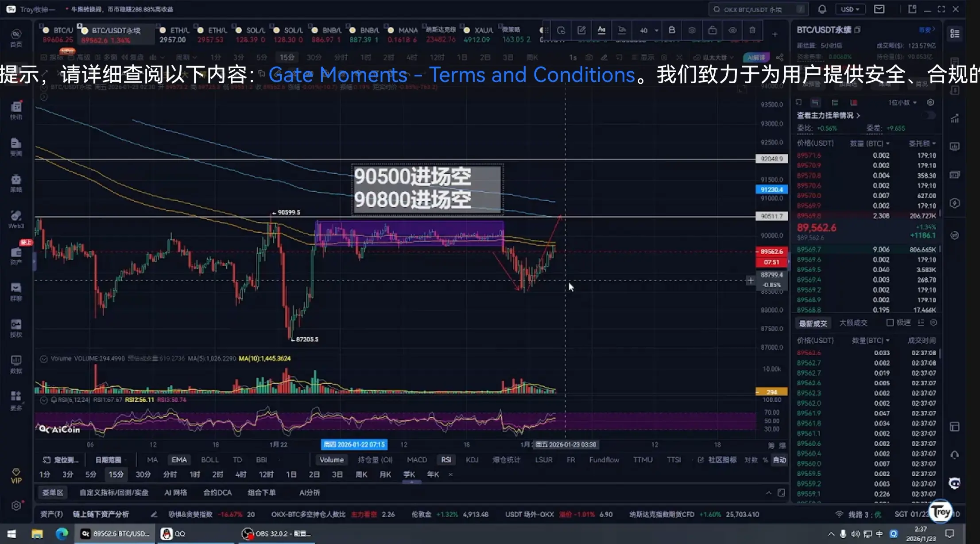Open the OBS 32.0.2 taskbar item
This screenshot has width=980, height=544.
coord(277,534)
